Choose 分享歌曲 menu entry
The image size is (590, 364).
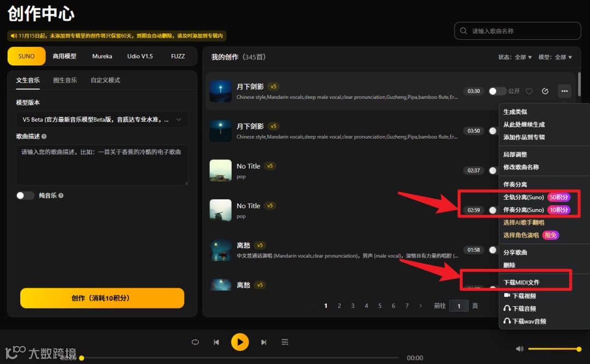(x=515, y=252)
